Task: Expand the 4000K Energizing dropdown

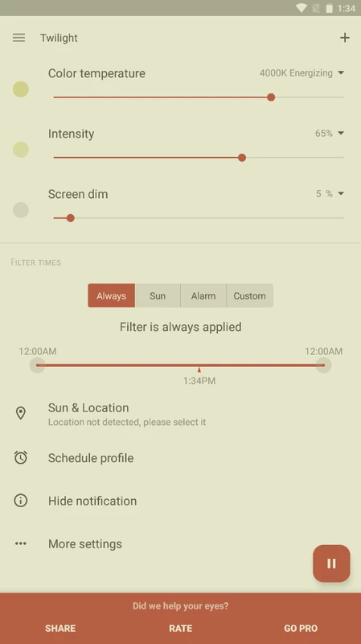Action: [302, 73]
